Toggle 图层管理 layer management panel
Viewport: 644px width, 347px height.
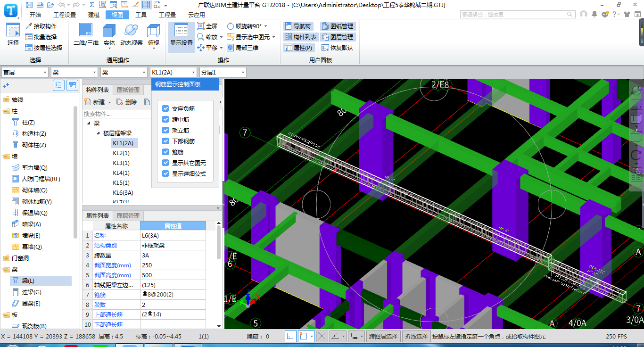click(x=338, y=37)
